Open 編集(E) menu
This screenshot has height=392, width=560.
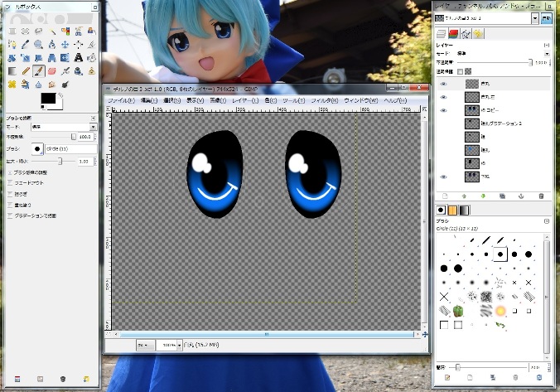click(x=149, y=101)
